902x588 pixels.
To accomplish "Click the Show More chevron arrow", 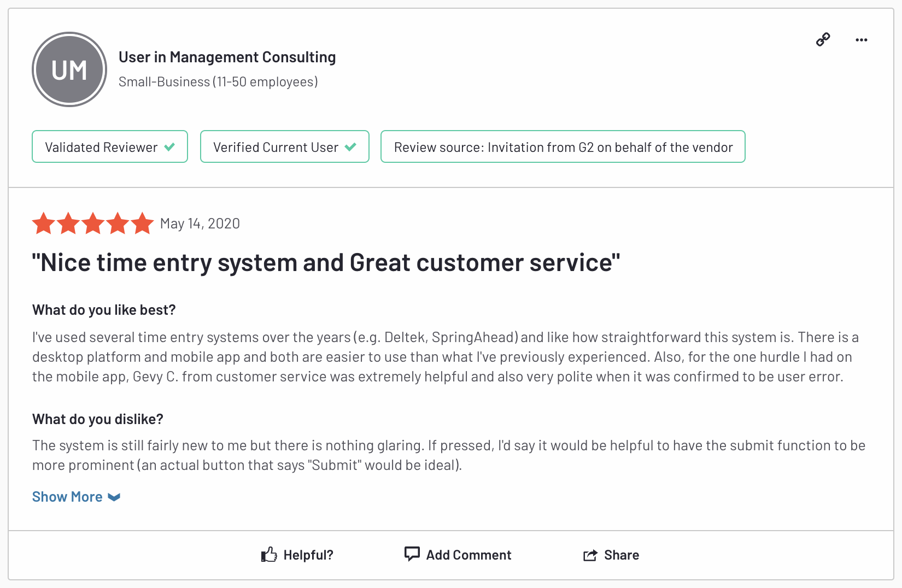I will (114, 497).
